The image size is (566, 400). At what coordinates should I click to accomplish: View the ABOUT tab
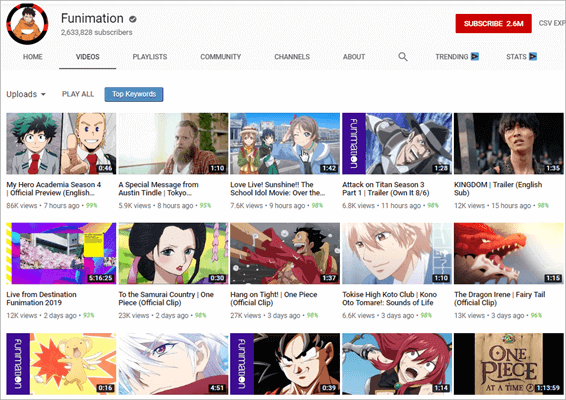(x=354, y=57)
